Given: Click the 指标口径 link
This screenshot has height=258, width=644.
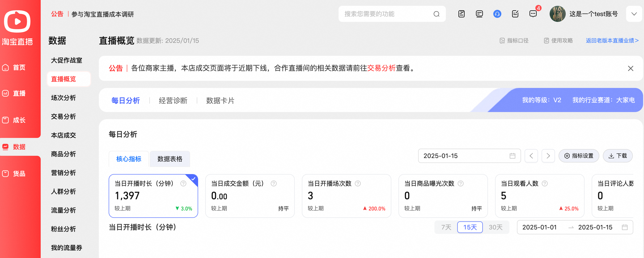Looking at the screenshot, I should 514,41.
